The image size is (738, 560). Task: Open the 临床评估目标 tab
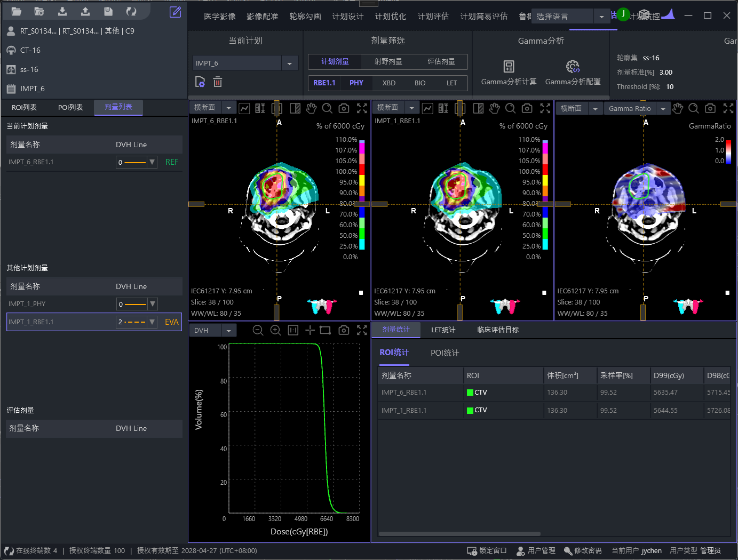coord(497,330)
